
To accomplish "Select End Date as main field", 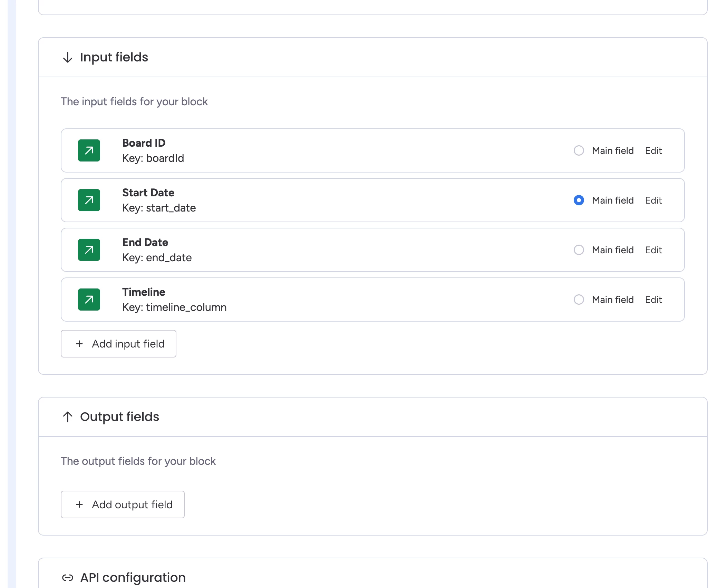I will pyautogui.click(x=579, y=250).
